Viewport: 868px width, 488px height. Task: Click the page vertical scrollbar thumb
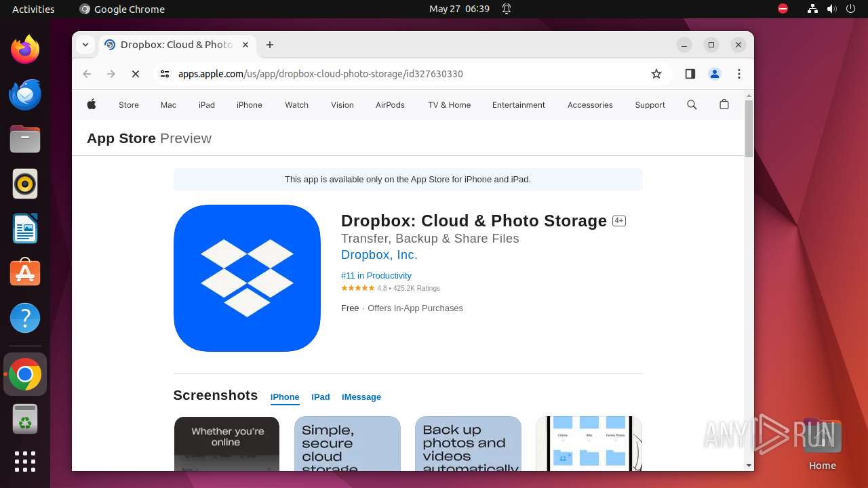tap(749, 129)
